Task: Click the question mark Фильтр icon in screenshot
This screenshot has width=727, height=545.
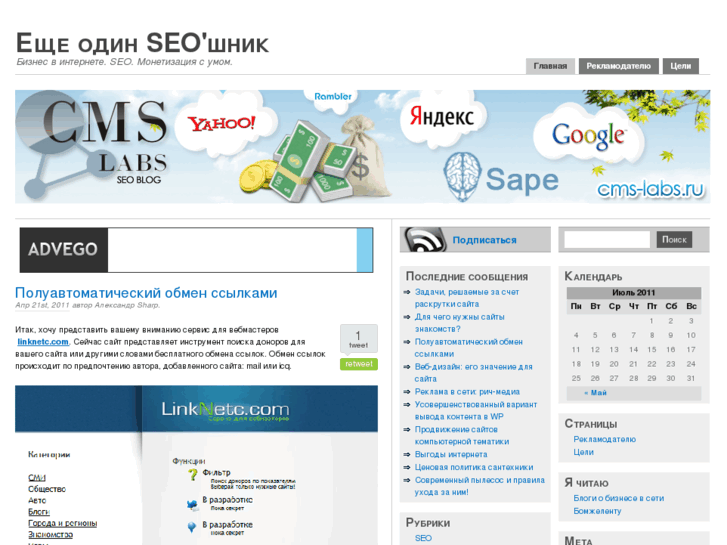Action: tap(192, 475)
